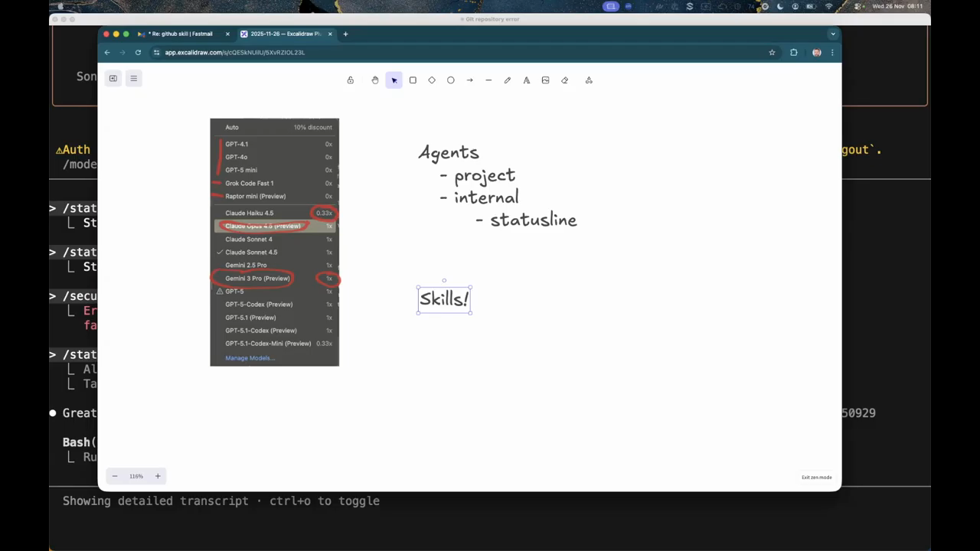Select the Draw pencil tool
980x551 pixels.
pos(507,80)
